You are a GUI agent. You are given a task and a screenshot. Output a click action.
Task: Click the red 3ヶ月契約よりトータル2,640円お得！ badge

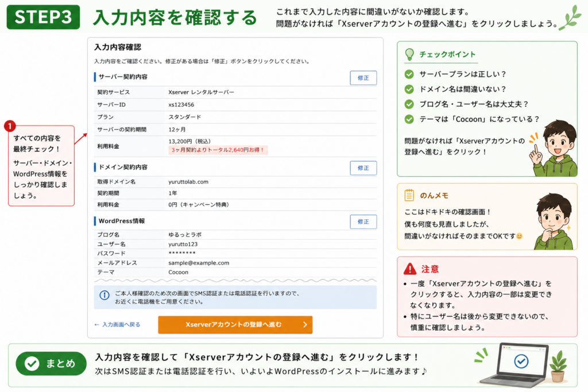click(x=218, y=150)
